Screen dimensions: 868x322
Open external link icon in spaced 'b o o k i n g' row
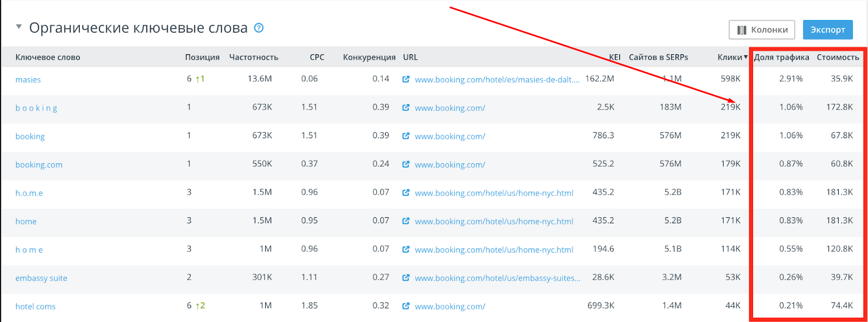coord(406,107)
